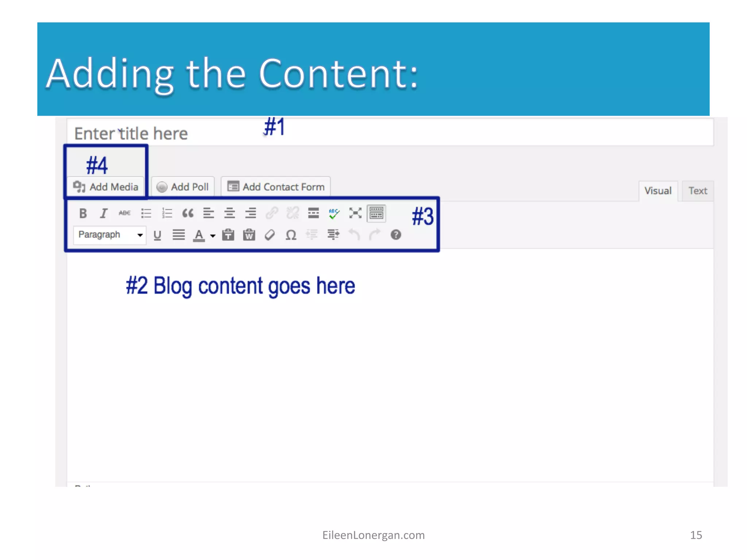
Task: Insert a numbered list
Action: point(167,213)
